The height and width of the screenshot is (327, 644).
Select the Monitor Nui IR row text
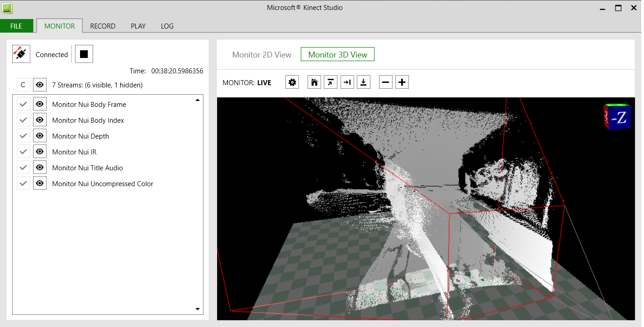coord(74,152)
